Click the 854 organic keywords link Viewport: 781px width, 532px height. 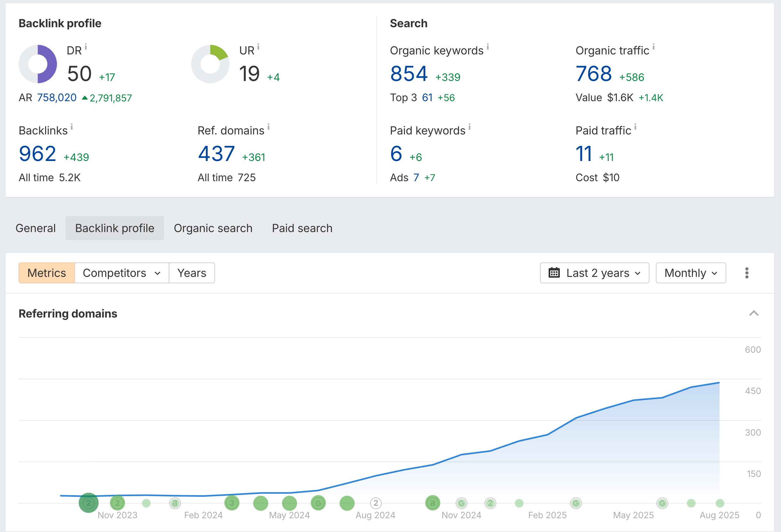coord(409,73)
